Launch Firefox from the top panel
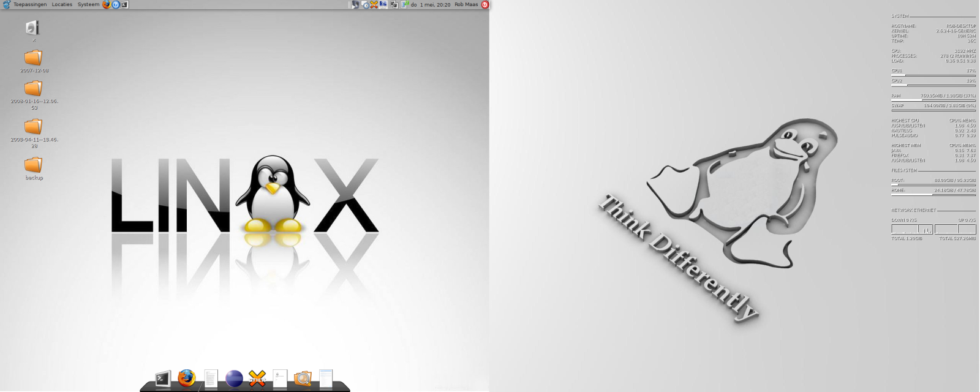This screenshot has height=392, width=980. click(x=107, y=4)
